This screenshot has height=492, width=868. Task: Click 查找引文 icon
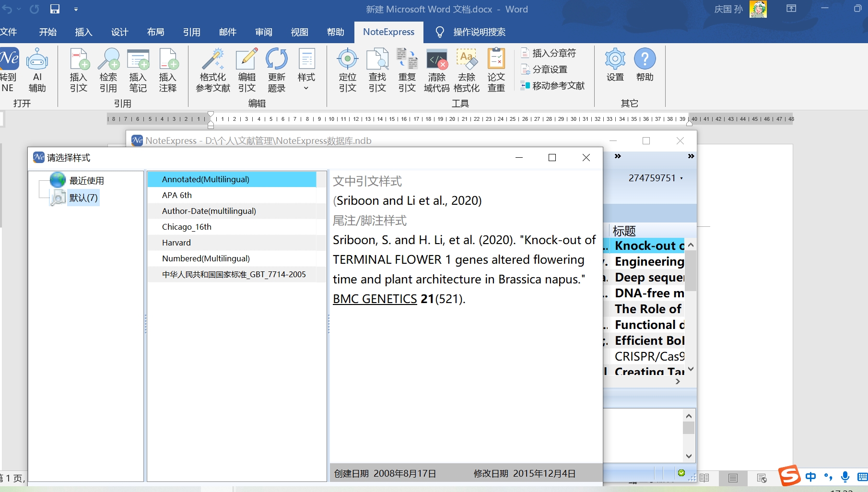(x=377, y=70)
